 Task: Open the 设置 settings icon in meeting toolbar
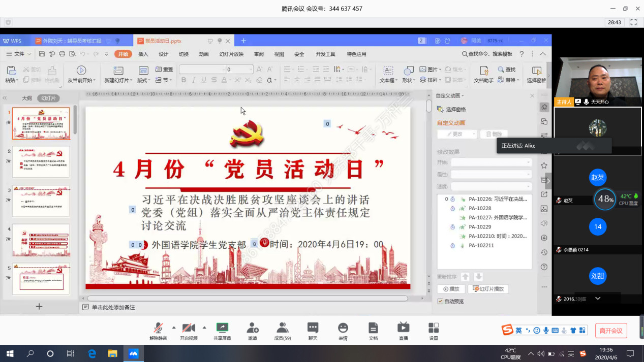[434, 327]
